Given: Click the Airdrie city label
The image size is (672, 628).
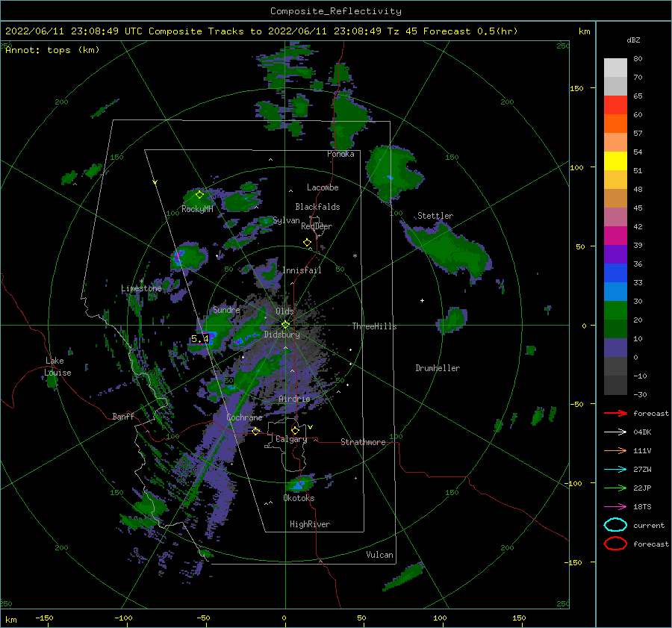Looking at the screenshot, I should pos(294,399).
